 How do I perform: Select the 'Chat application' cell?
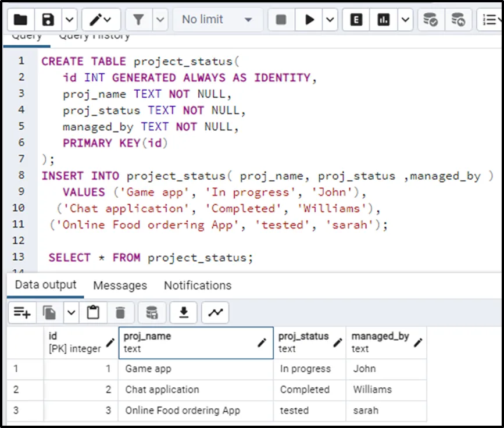coord(162,390)
